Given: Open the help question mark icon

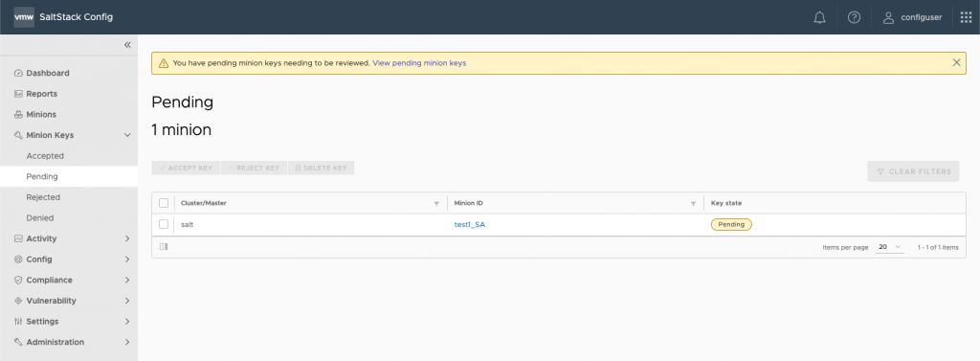Looking at the screenshot, I should 854,17.
